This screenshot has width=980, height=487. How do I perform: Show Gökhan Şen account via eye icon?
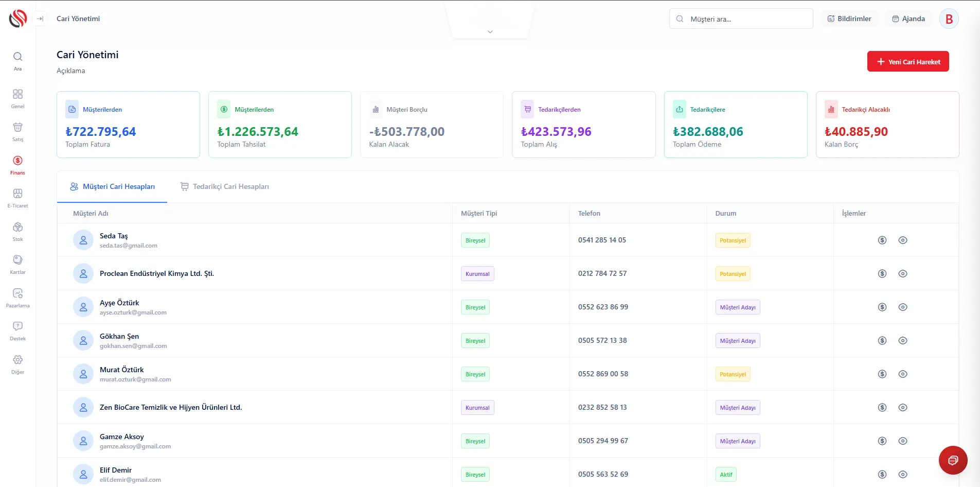902,340
